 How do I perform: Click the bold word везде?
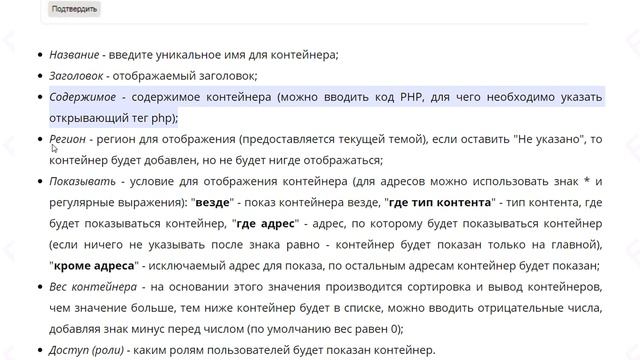point(213,202)
